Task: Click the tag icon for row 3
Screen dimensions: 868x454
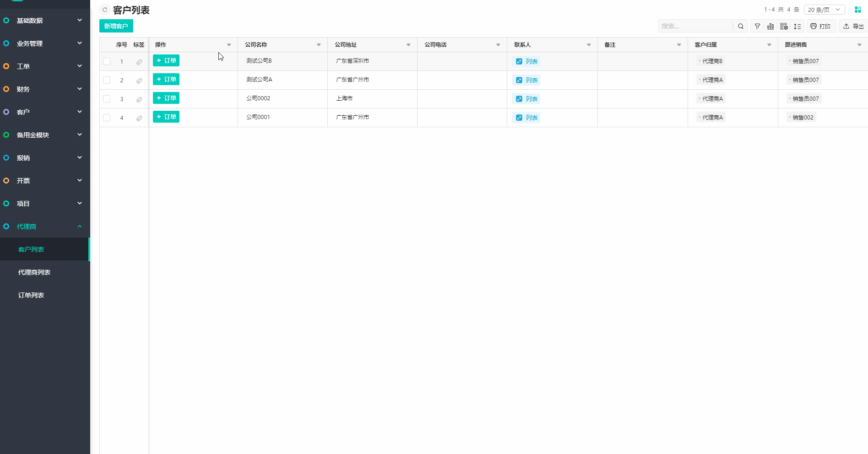Action: tap(139, 99)
